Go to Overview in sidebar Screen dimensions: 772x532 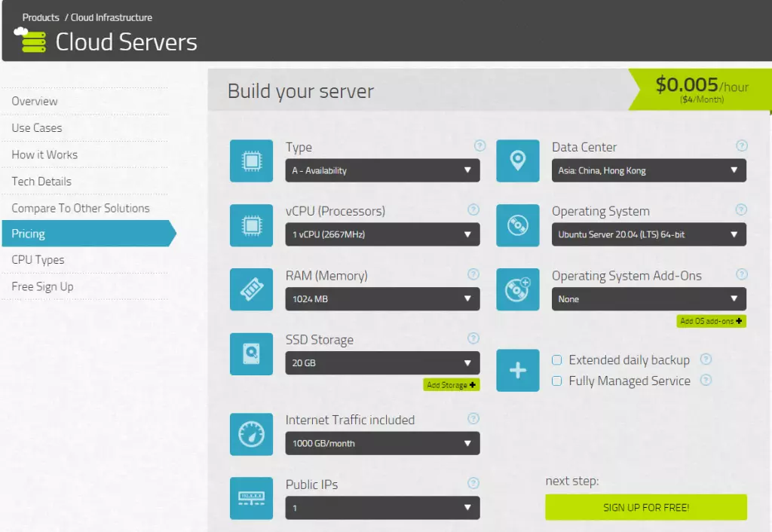click(x=35, y=102)
